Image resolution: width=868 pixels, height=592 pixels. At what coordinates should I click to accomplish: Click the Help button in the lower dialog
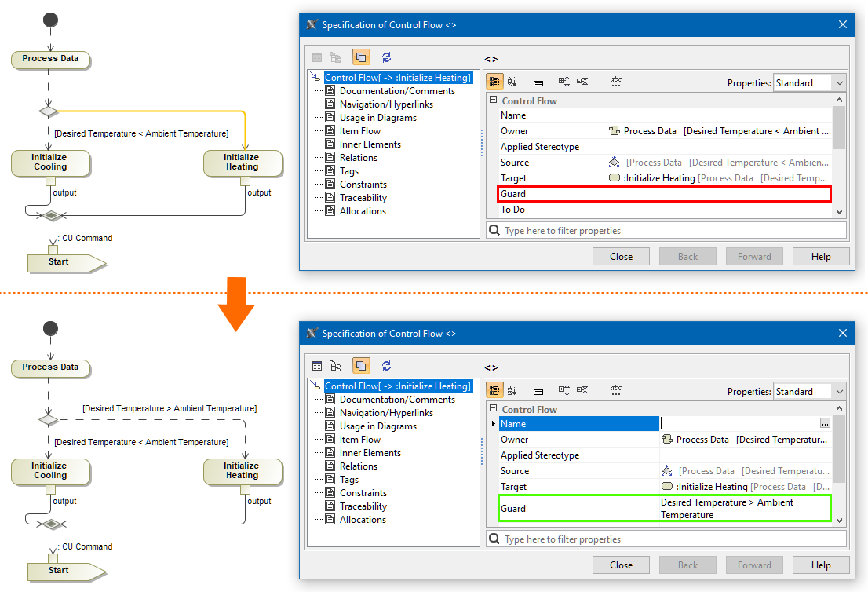821,565
